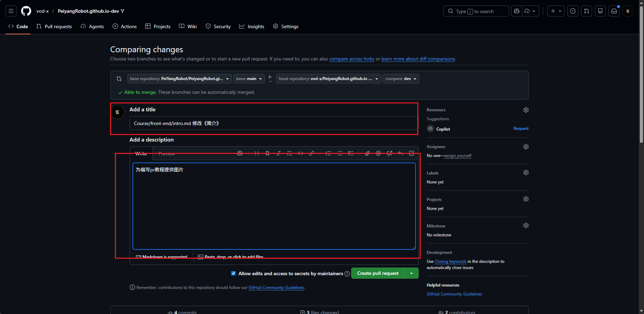
Task: Open the Projects tab
Action: tap(158, 26)
